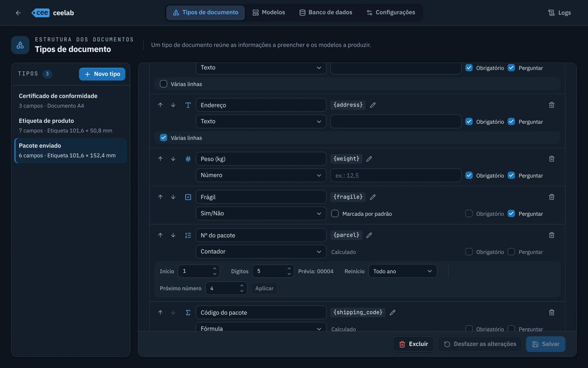Open the Número type dropdown
588x368 pixels.
coord(261,175)
